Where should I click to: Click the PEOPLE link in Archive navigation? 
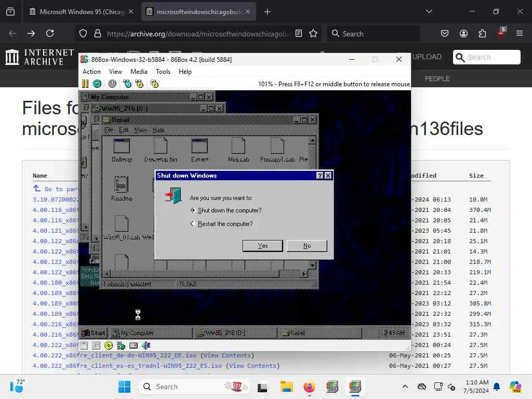(x=437, y=79)
